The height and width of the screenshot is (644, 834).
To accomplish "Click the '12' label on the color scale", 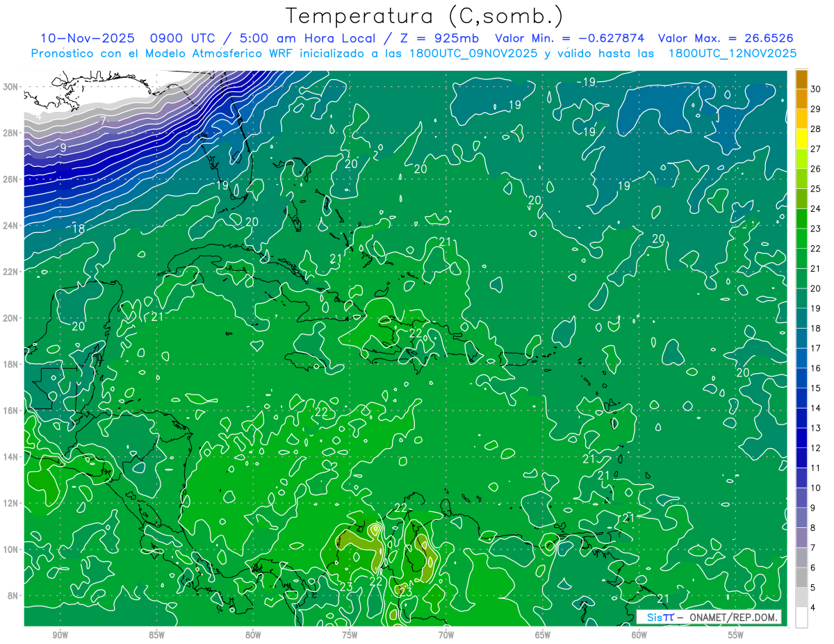I will click(x=815, y=448).
